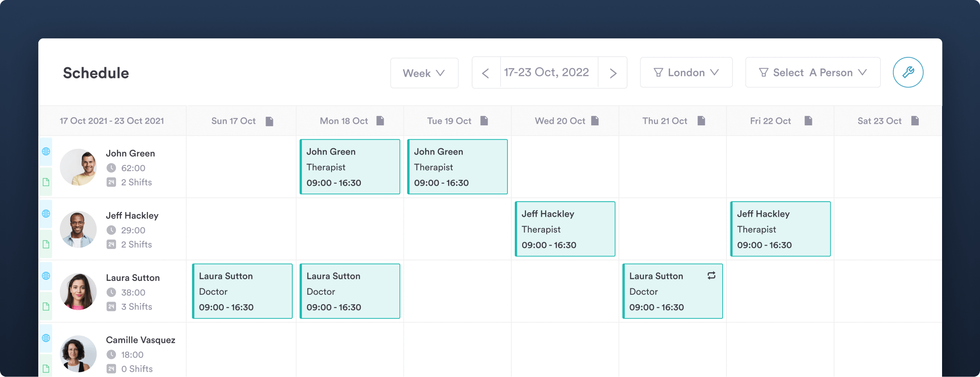Image resolution: width=980 pixels, height=377 pixels.
Task: Expand the London location filter
Action: [686, 73]
